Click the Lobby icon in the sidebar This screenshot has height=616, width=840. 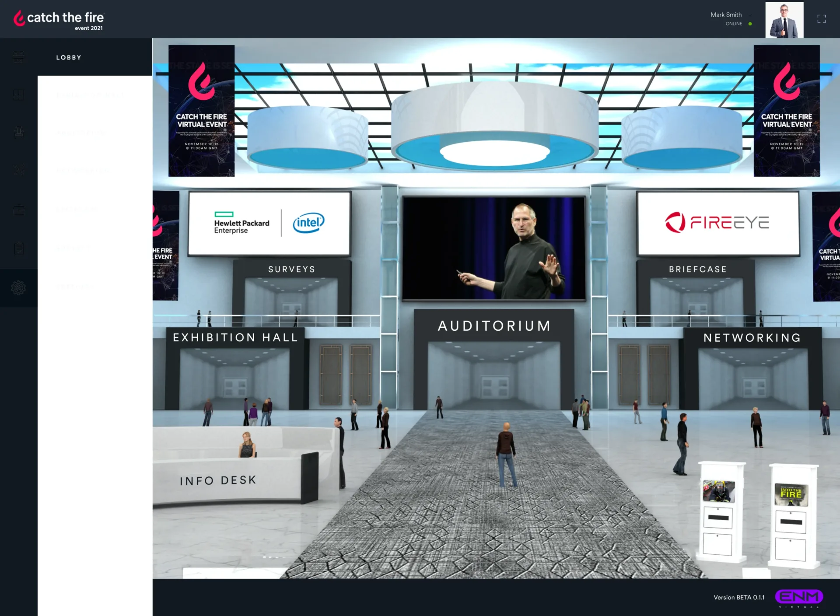pos(18,57)
